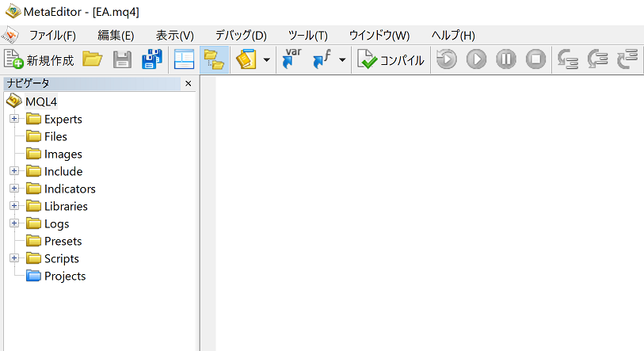The image size is (644, 351).
Task: Select the Logs folder label
Action: click(x=57, y=224)
